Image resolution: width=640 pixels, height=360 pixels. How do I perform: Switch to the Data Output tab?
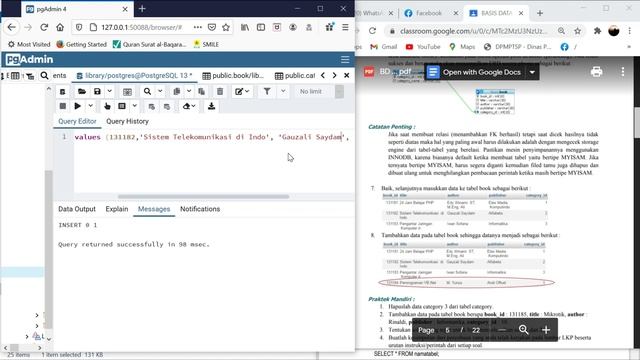click(77, 209)
